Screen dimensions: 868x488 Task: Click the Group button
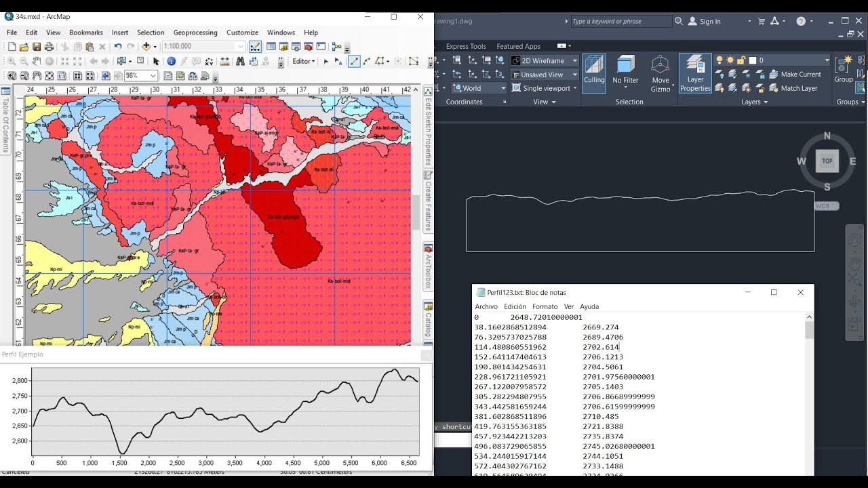[844, 69]
